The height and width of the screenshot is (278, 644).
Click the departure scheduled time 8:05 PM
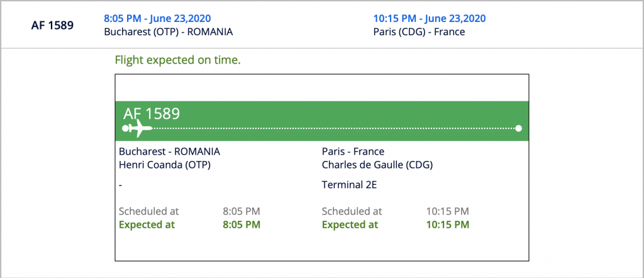241,211
